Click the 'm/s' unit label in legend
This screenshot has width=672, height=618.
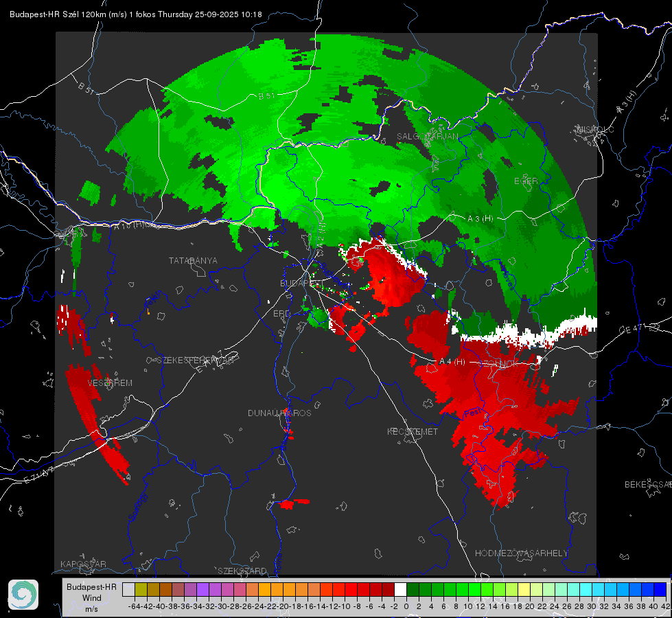(x=92, y=608)
